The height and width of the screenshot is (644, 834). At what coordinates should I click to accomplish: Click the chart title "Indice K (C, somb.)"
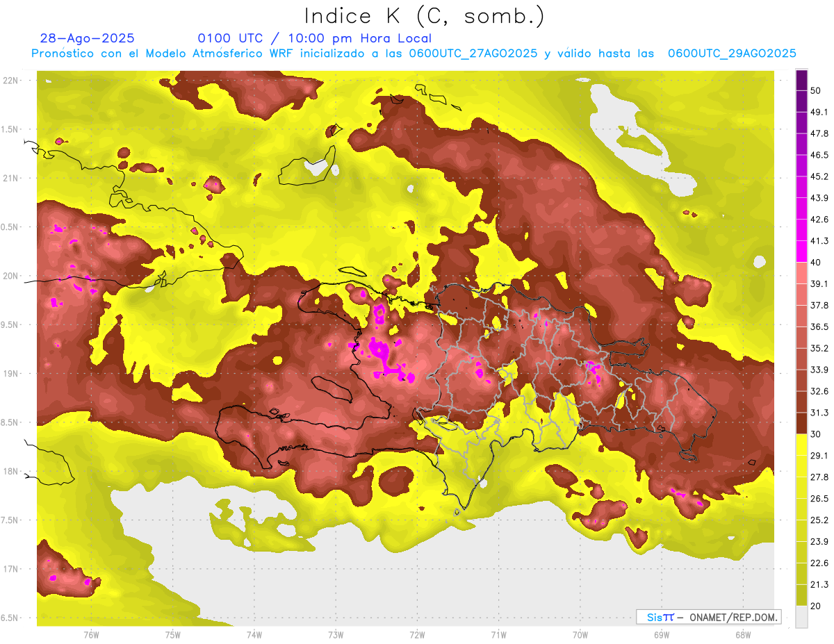(x=424, y=17)
